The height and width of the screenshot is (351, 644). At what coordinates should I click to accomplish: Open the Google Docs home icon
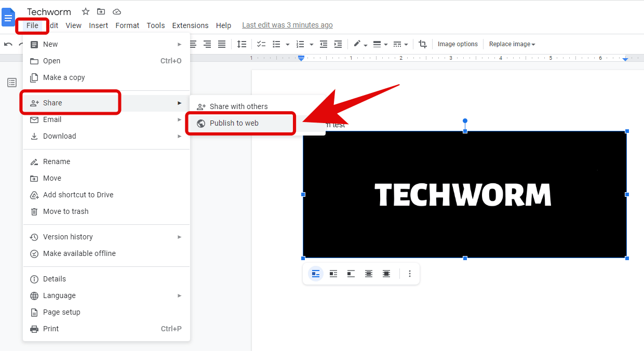click(x=9, y=17)
